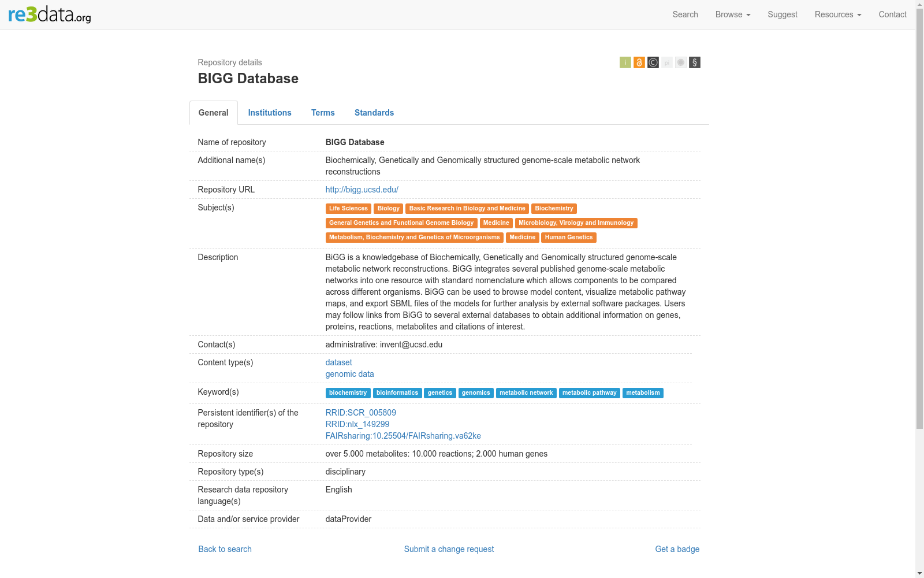Viewport: 924px width, 578px height.
Task: Go to the re3data.org home logo
Action: click(50, 14)
